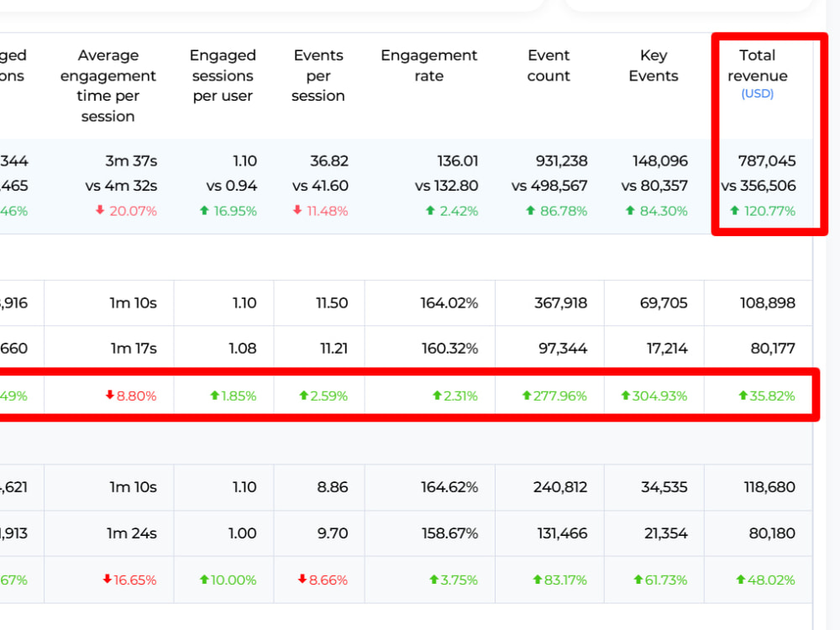This screenshot has height=630, width=840.
Task: Click the Key Events column header
Action: click(x=654, y=66)
